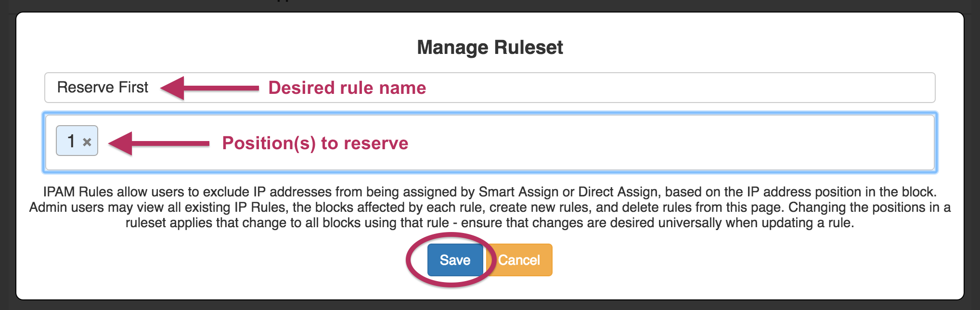The height and width of the screenshot is (310, 980).
Task: Click the IPAM Rules description paragraph
Action: (x=490, y=207)
